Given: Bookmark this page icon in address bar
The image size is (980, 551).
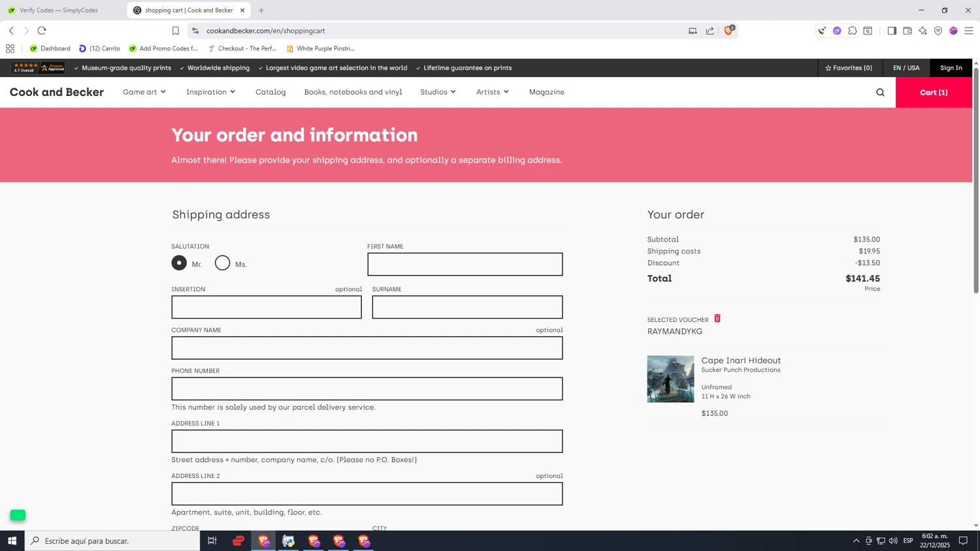Looking at the screenshot, I should coord(175,31).
